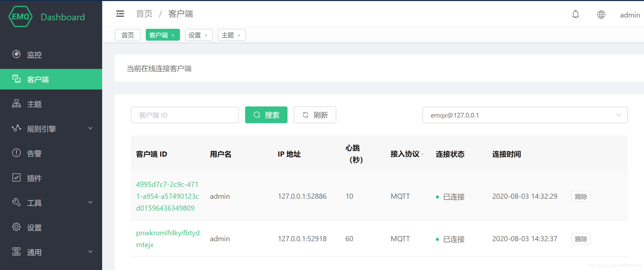Click the 通用 general icon

tap(16, 252)
